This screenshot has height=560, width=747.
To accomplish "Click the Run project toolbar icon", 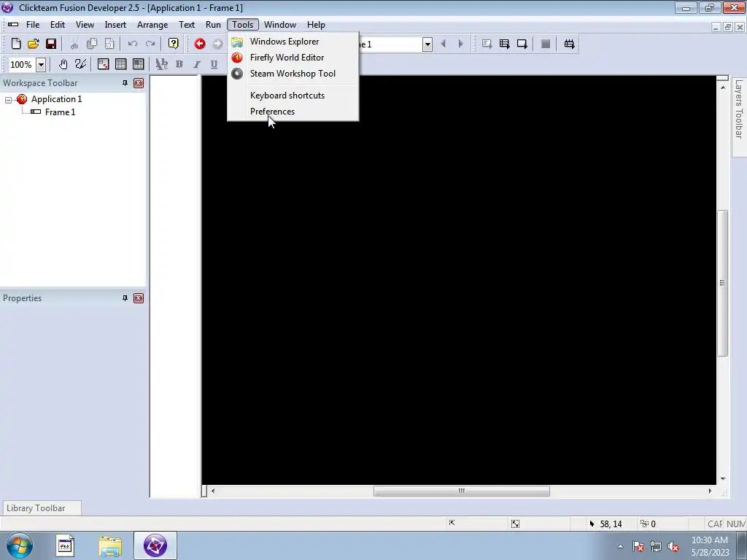I will pyautogui.click(x=487, y=44).
